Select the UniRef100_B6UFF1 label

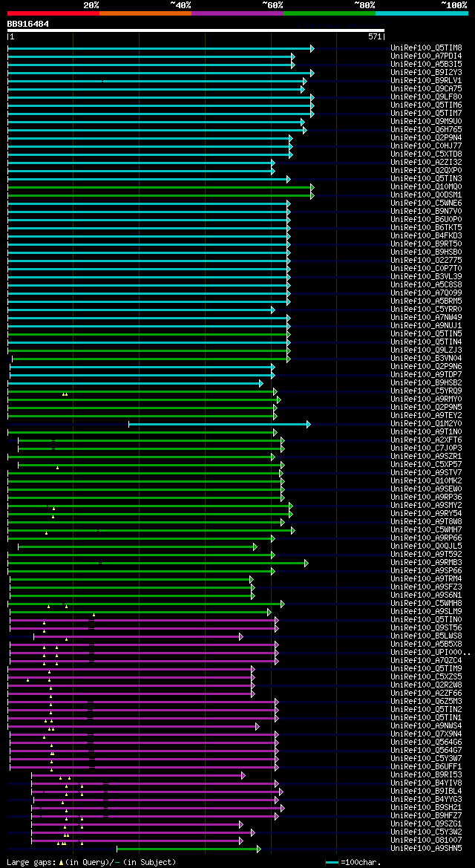coord(426,767)
